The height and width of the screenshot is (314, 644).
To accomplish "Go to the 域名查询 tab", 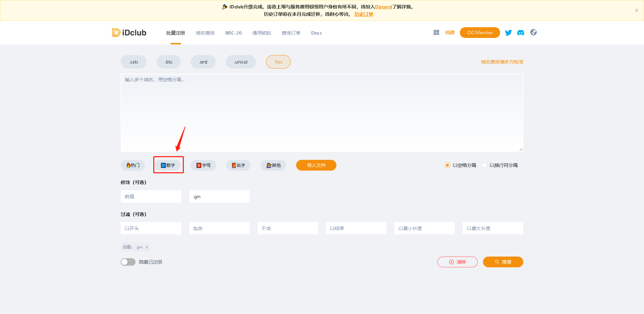I will click(205, 33).
